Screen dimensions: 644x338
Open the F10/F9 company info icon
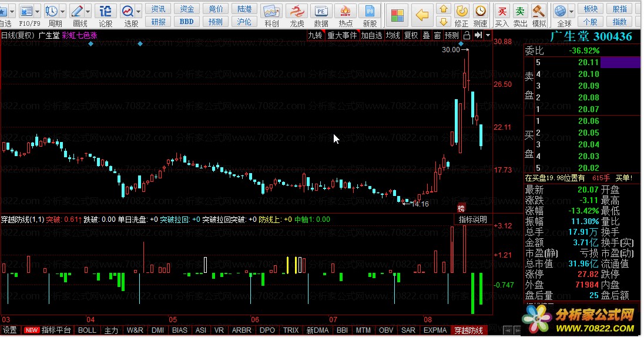(26, 11)
